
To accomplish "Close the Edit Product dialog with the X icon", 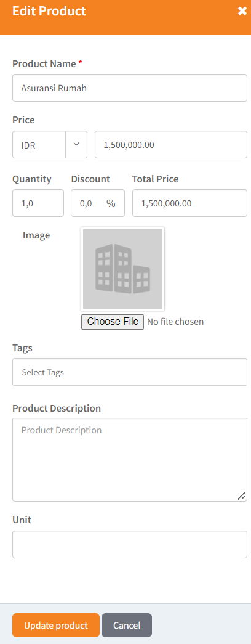I will click(242, 11).
